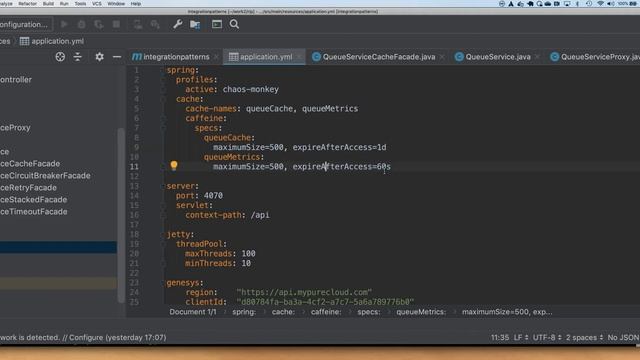Close the application.yml tab
Screen dimensions: 640x360
click(x=299, y=57)
